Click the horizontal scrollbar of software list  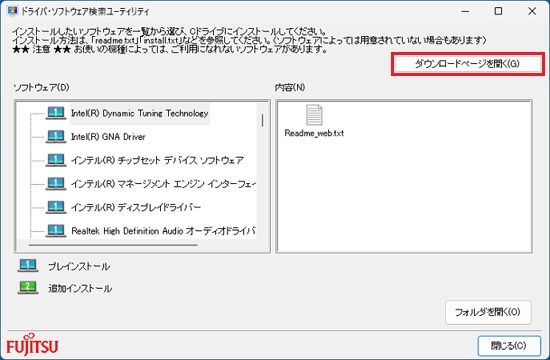pos(113,245)
